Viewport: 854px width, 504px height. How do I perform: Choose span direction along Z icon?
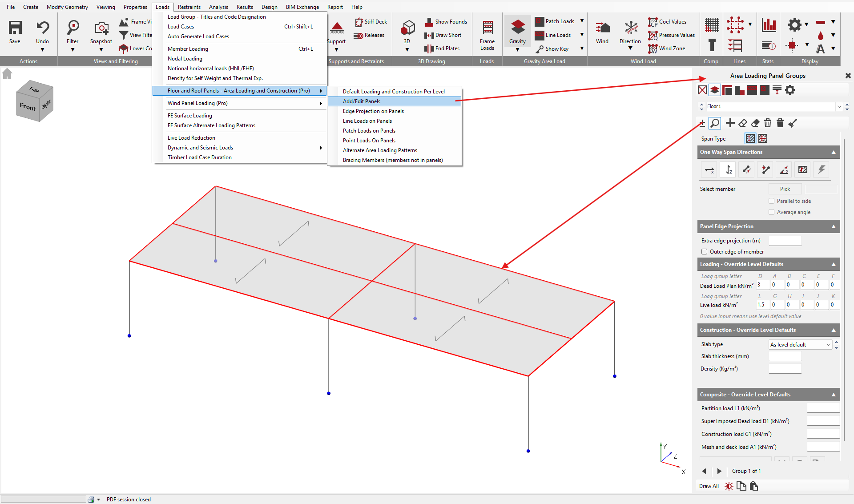[x=728, y=169]
